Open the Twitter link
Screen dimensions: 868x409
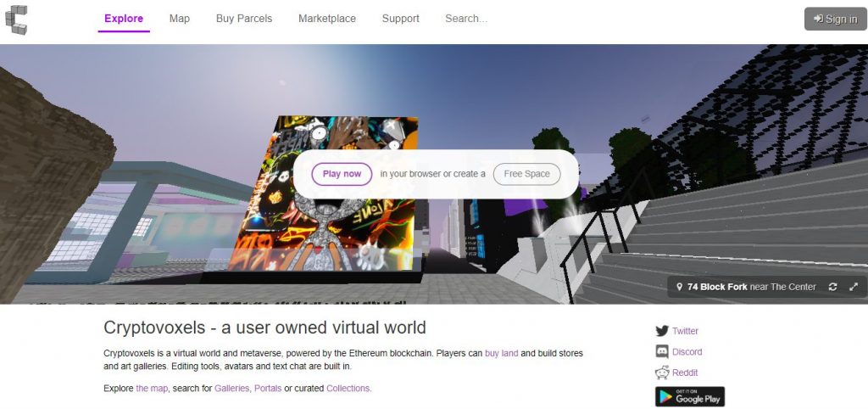685,332
